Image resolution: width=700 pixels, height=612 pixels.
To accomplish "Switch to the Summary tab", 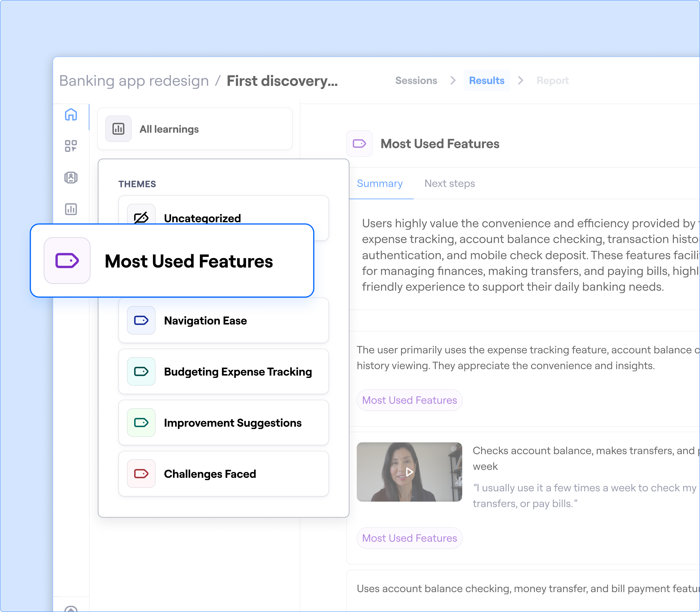I will coord(380,184).
